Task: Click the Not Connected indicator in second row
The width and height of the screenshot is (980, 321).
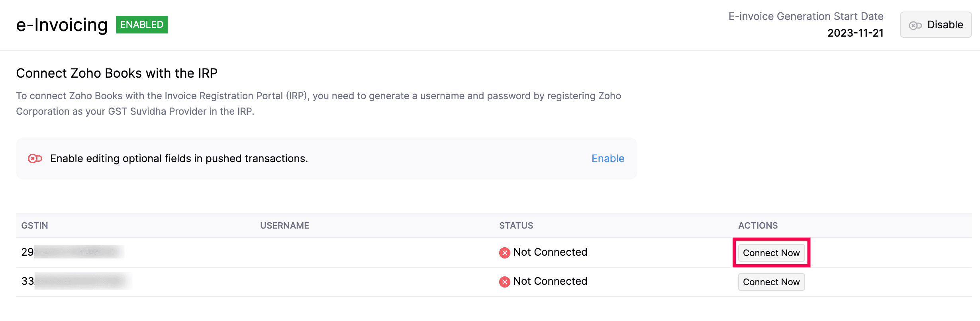Action: pyautogui.click(x=550, y=281)
